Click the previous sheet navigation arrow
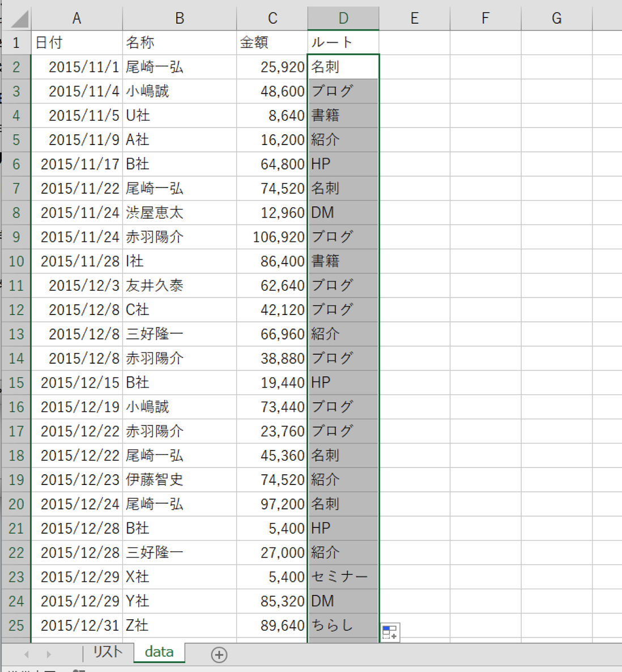Image resolution: width=622 pixels, height=672 pixels. [27, 654]
